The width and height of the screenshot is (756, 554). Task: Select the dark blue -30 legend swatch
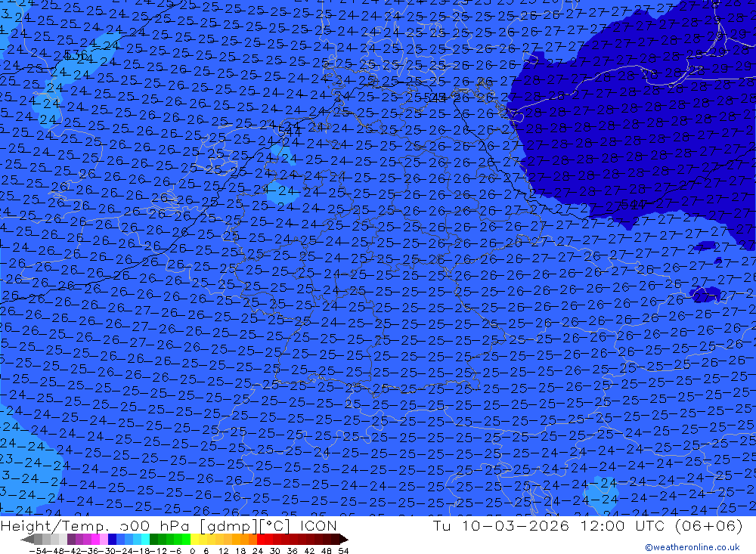[113, 539]
